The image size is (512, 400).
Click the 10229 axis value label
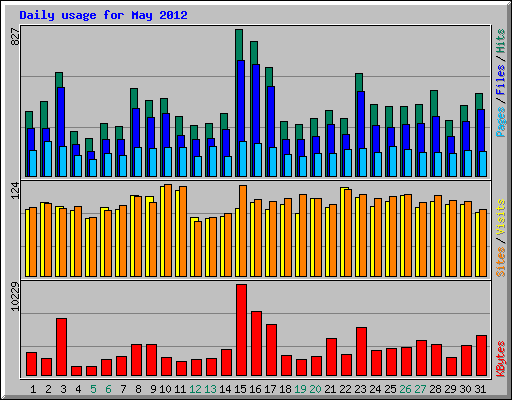pyautogui.click(x=15, y=297)
